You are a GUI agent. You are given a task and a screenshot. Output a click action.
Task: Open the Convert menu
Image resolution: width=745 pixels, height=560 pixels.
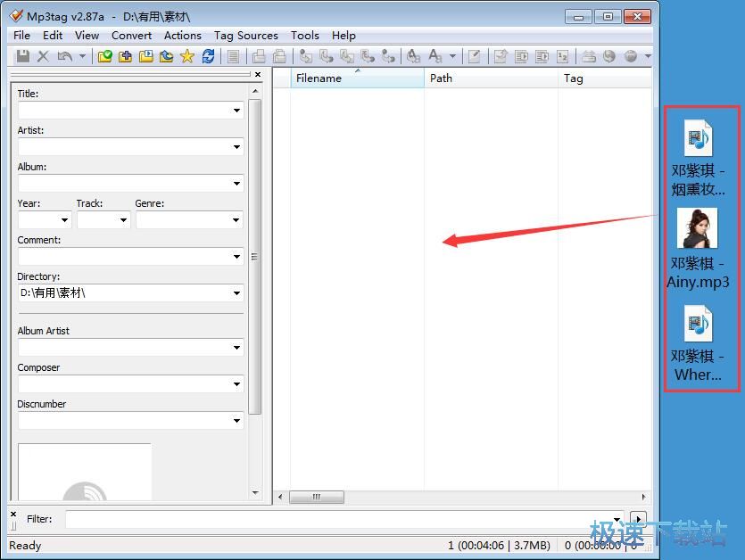(131, 35)
